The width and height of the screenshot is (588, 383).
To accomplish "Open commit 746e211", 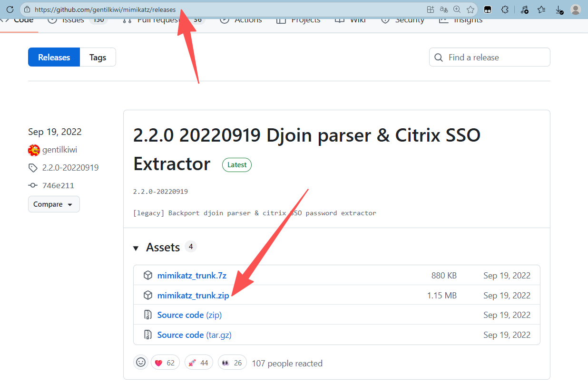I will coord(58,186).
